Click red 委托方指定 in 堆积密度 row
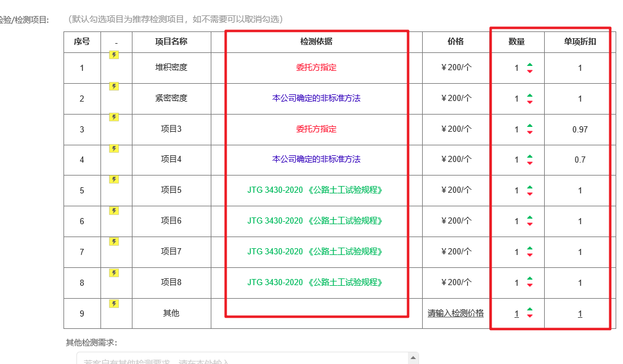Image resolution: width=623 pixels, height=364 pixels. tap(316, 68)
